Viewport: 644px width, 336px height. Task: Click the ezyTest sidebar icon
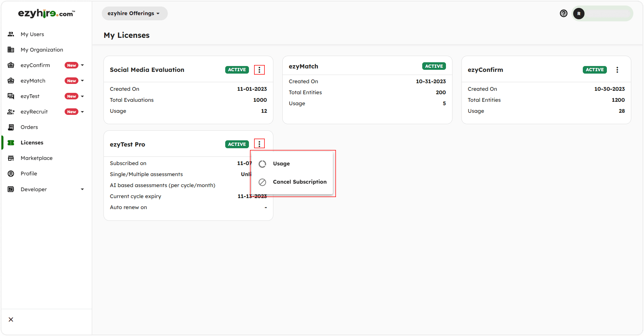11,96
